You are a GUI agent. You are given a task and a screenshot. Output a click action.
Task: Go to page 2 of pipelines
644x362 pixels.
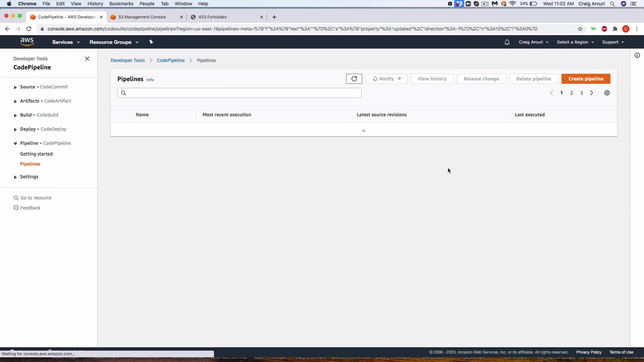click(x=572, y=93)
